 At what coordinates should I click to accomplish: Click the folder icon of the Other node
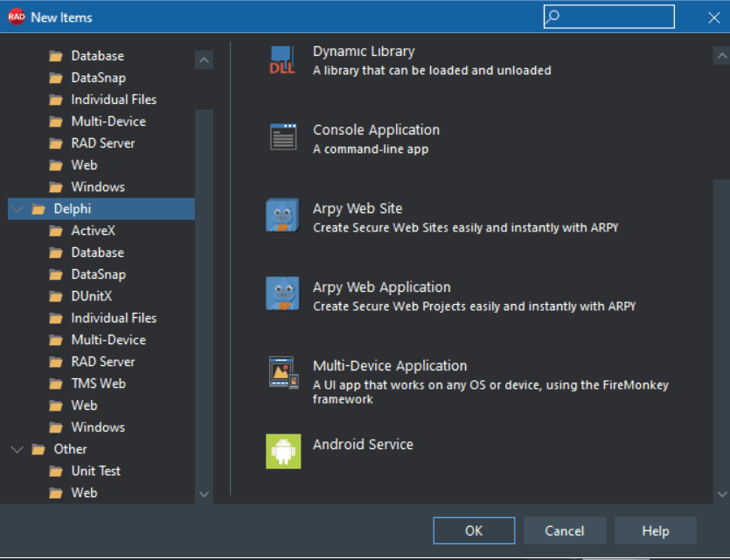click(x=38, y=450)
